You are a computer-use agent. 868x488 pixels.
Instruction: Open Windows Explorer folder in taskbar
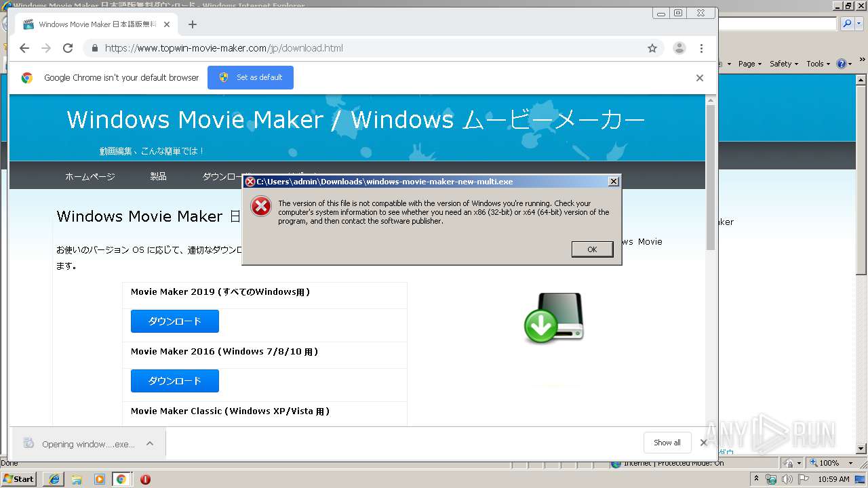pyautogui.click(x=77, y=479)
